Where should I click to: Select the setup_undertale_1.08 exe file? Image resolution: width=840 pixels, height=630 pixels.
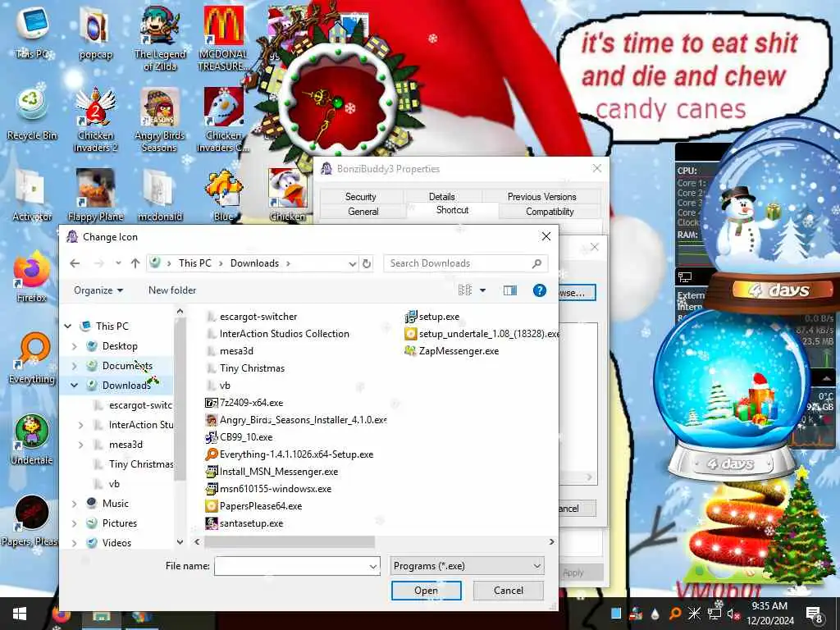(x=482, y=334)
